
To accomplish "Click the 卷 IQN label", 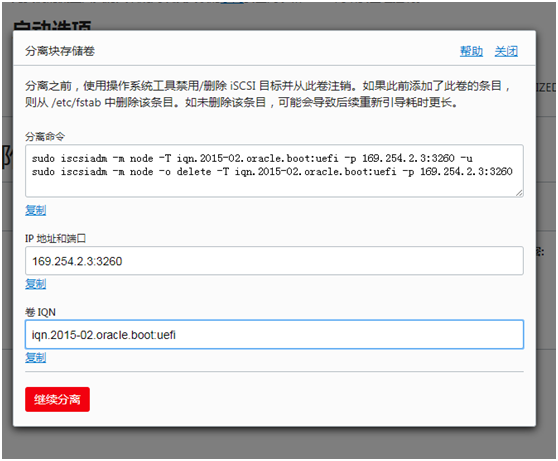I will (40, 313).
